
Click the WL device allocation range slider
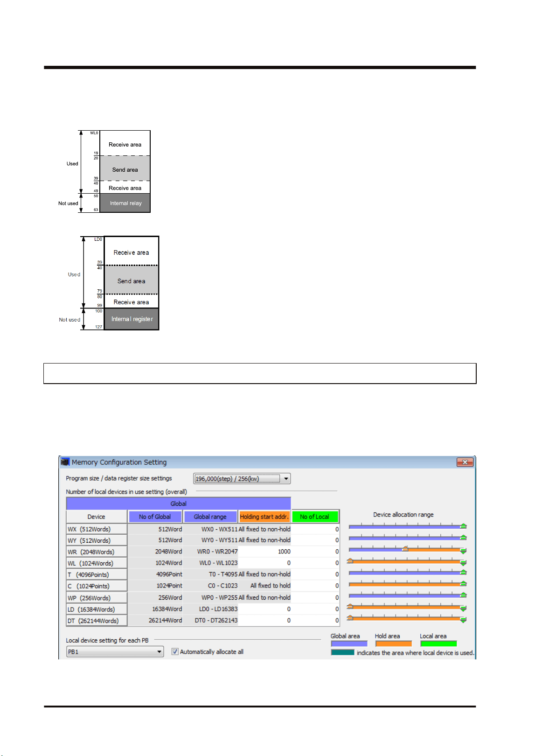[406, 561]
